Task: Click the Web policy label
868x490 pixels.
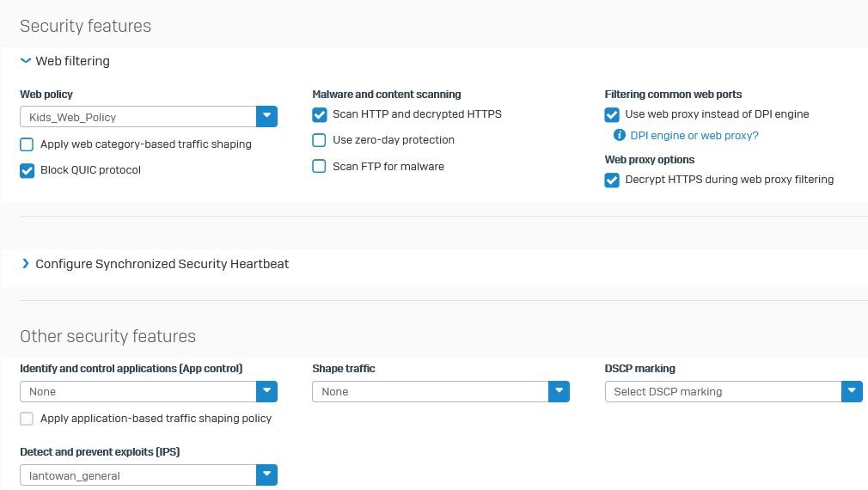Action: tap(46, 94)
